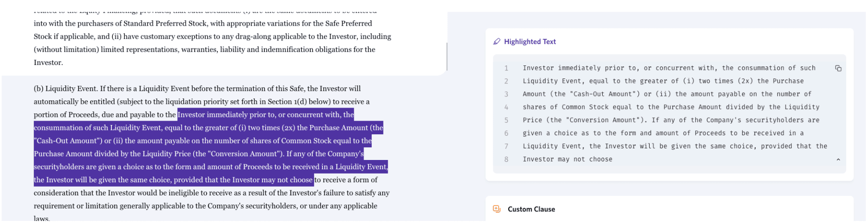Collapse the highlighted text block chevron
Viewport: 868px width, 223px height.
(x=838, y=159)
